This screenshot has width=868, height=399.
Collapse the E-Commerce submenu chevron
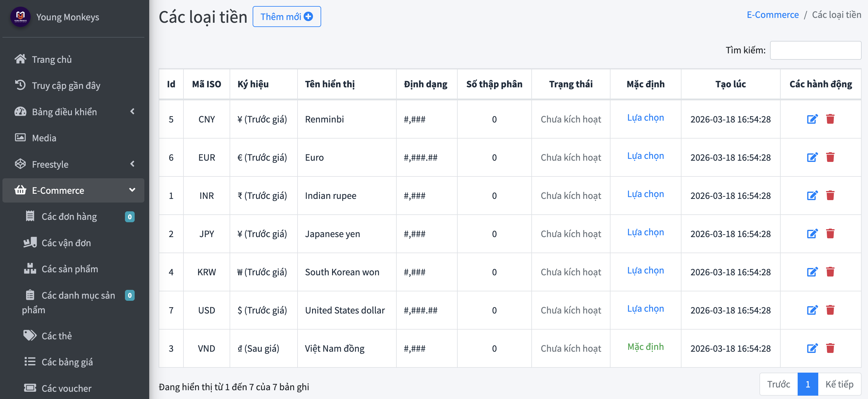coord(133,190)
